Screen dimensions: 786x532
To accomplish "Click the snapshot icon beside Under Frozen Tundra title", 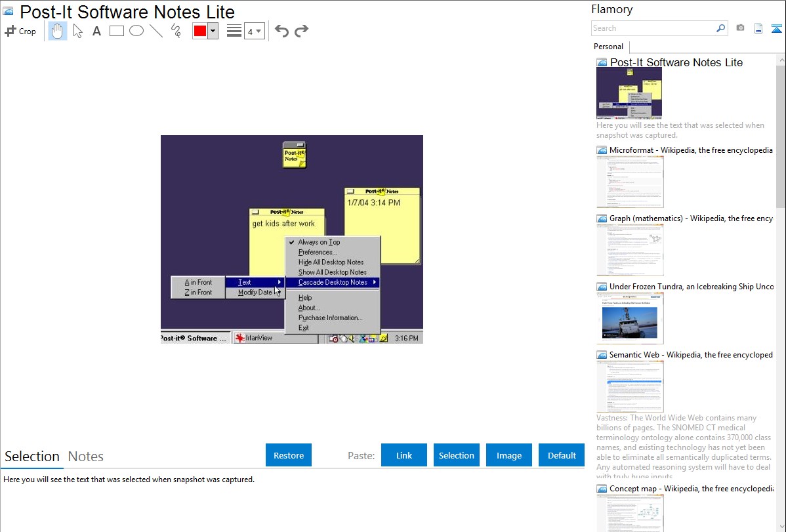I will [x=602, y=287].
